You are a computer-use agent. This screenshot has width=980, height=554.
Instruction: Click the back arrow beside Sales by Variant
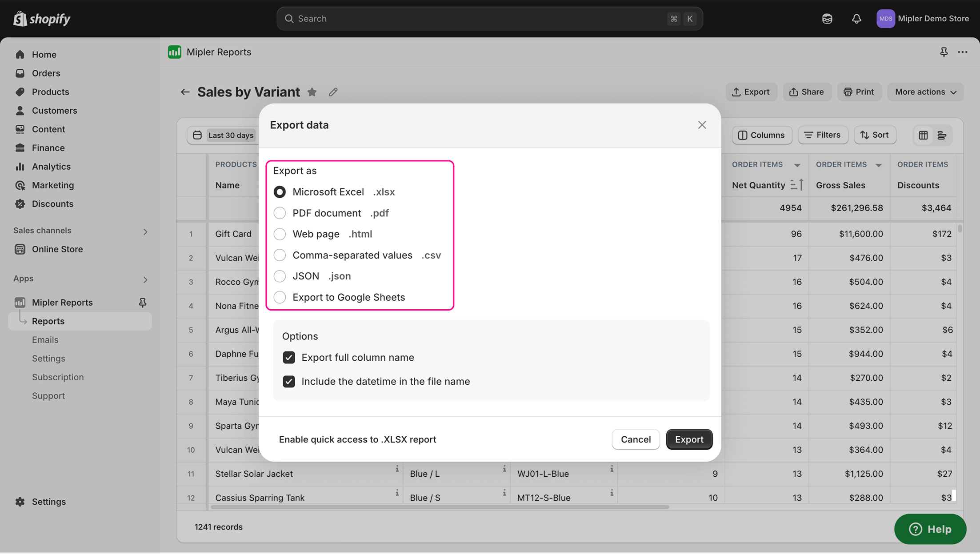click(185, 92)
